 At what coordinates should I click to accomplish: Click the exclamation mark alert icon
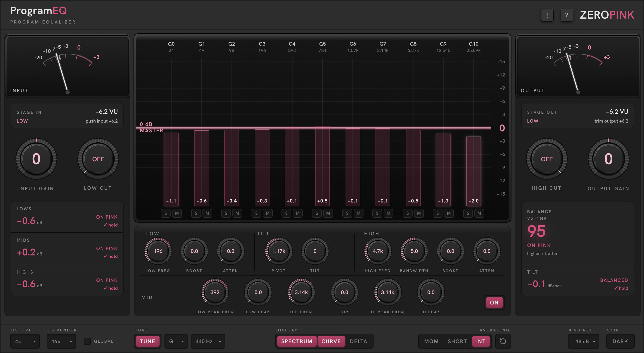pos(547,15)
